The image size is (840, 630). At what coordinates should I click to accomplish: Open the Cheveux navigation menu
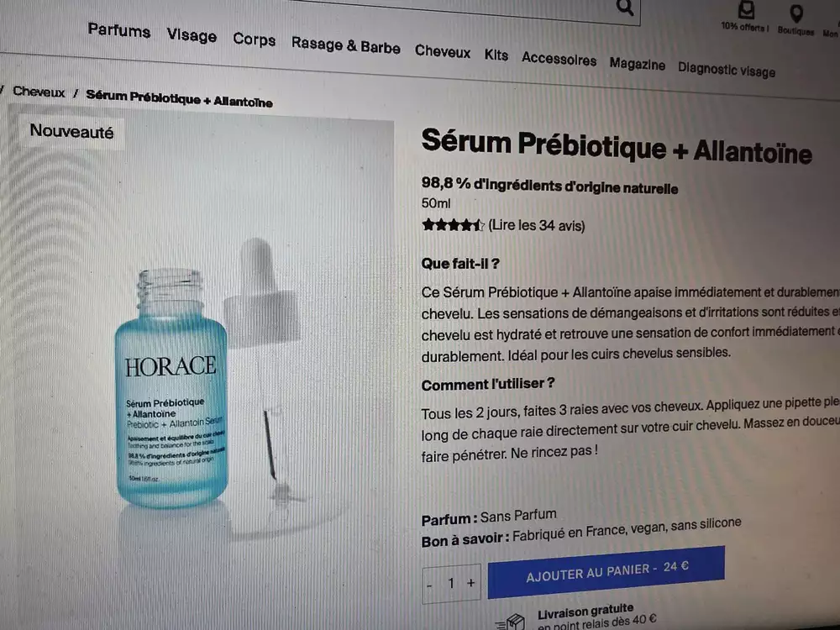coord(443,51)
